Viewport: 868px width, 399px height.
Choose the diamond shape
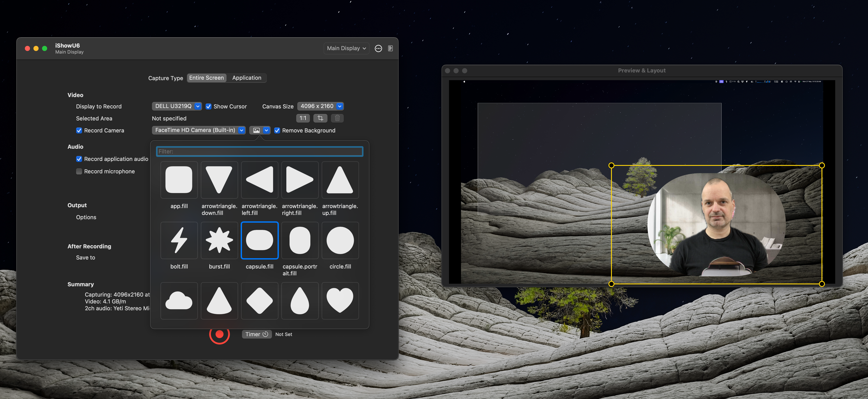260,301
